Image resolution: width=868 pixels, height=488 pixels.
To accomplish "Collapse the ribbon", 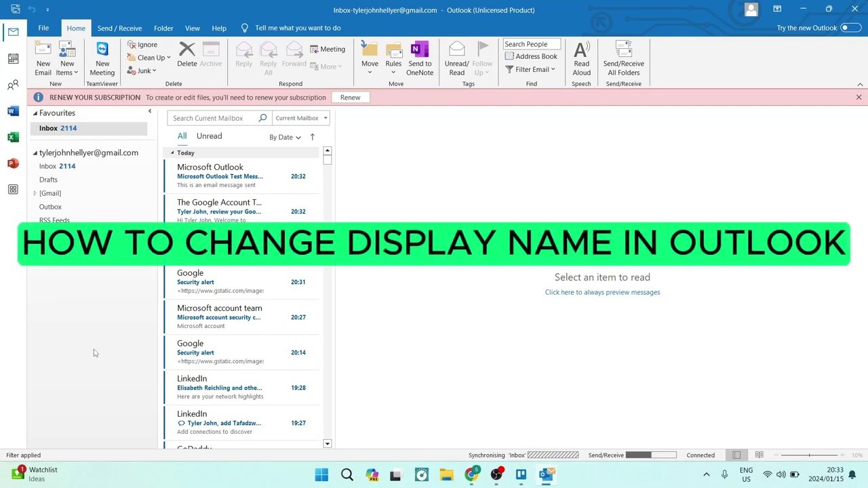I will pos(860,84).
